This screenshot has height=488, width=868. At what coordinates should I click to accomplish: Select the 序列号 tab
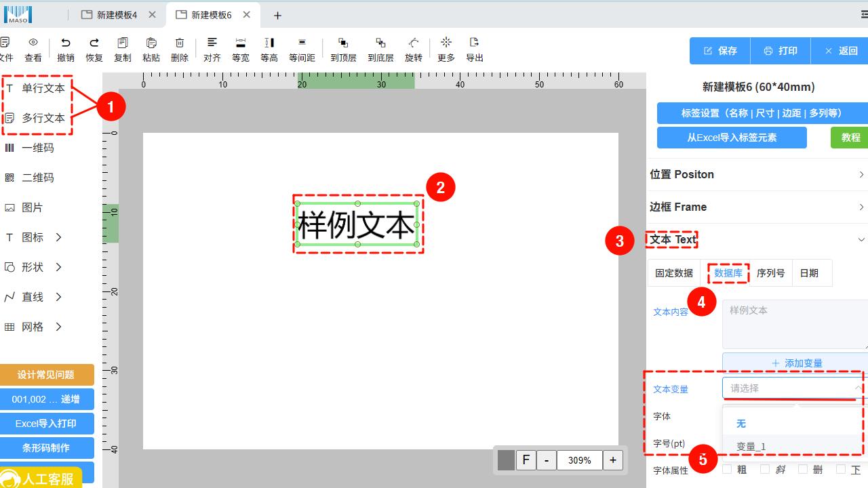pyautogui.click(x=770, y=273)
